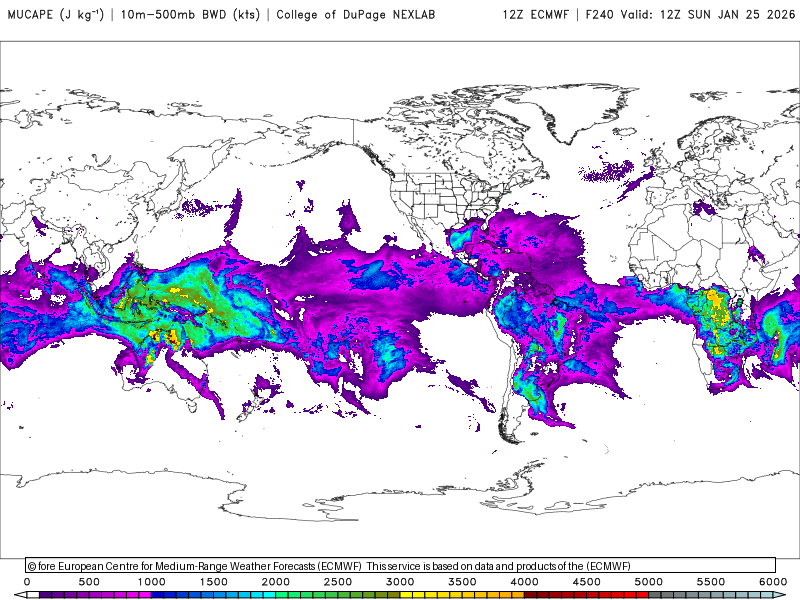Pick the first dark red swatch at 4000
The image size is (800, 600).
pos(531,595)
